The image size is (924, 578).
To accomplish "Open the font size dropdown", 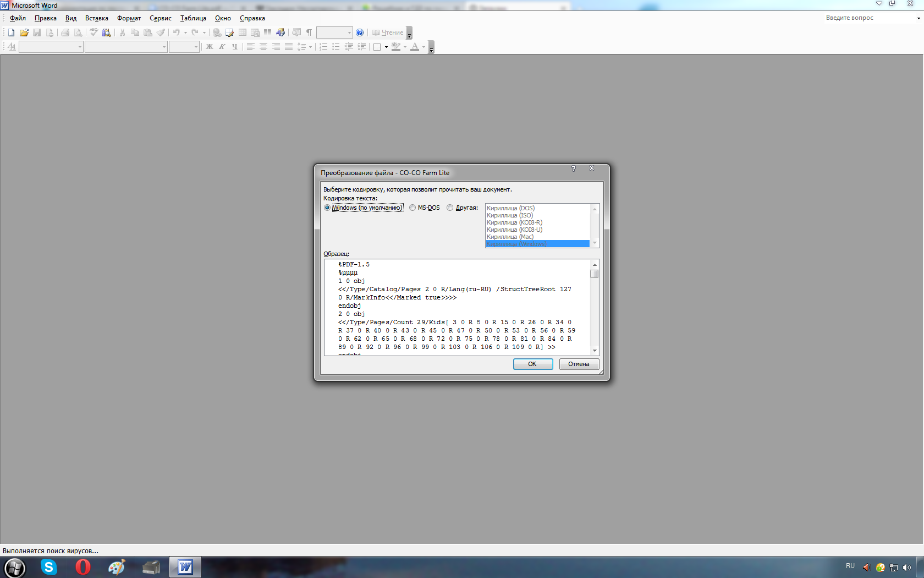I will [x=196, y=47].
